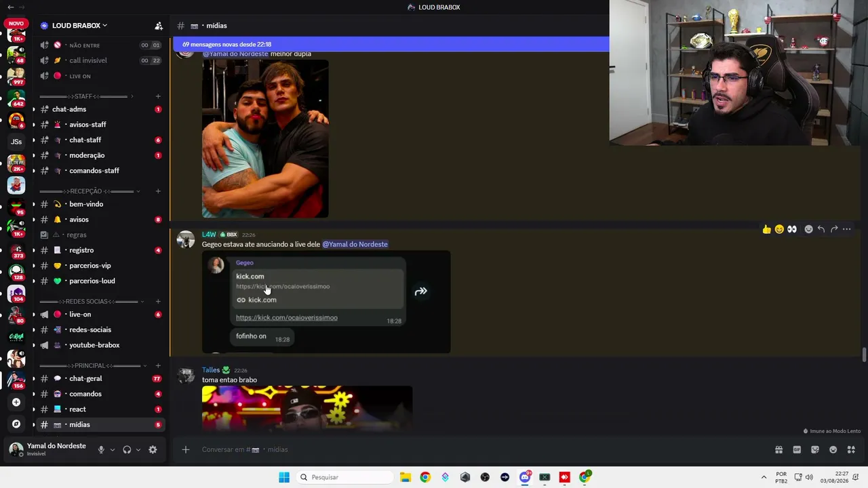The width and height of the screenshot is (868, 488).
Task: Open the LOUD BRABOX server dropdown menu
Action: [x=79, y=26]
